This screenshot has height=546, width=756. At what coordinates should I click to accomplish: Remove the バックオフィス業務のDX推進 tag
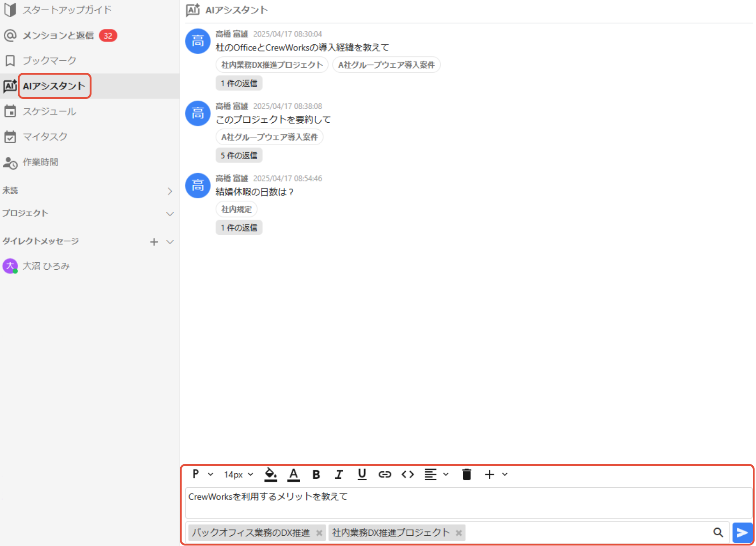[319, 533]
